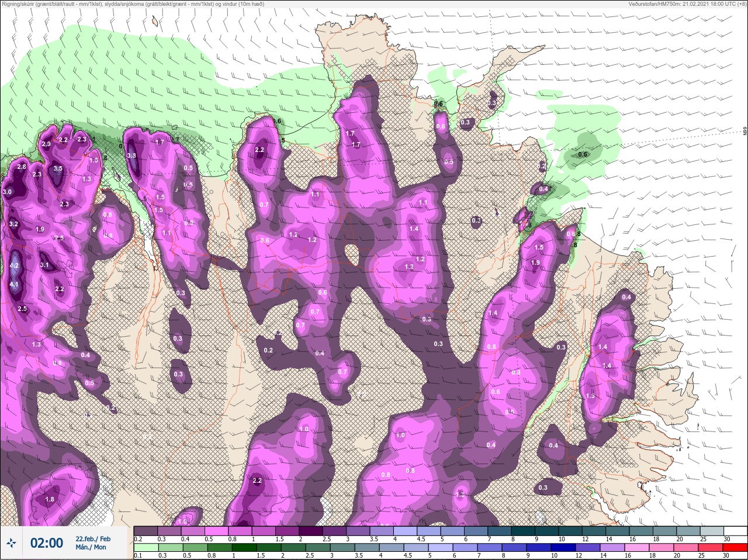Select the palest green swatch at 0.1 in lower legend

145,548
